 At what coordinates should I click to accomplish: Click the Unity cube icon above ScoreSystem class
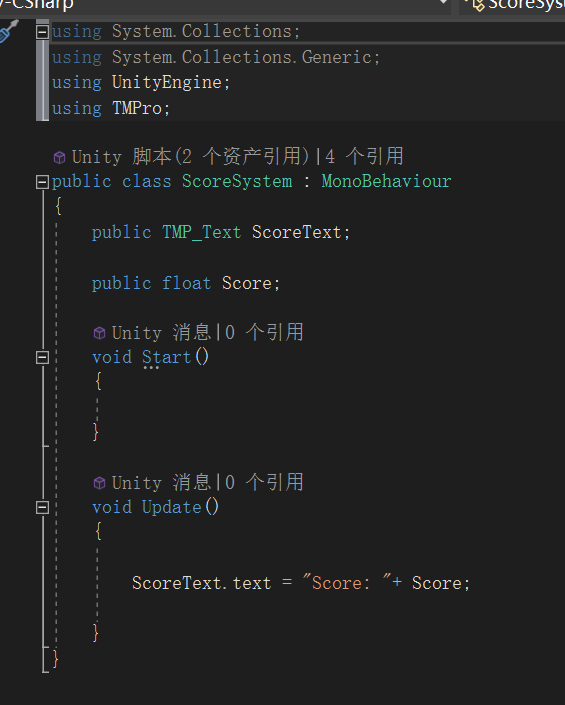coord(60,157)
